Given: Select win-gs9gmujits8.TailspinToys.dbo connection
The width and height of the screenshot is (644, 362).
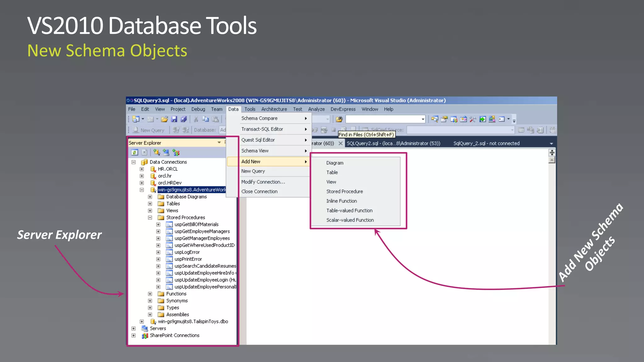Looking at the screenshot, I should (x=193, y=321).
